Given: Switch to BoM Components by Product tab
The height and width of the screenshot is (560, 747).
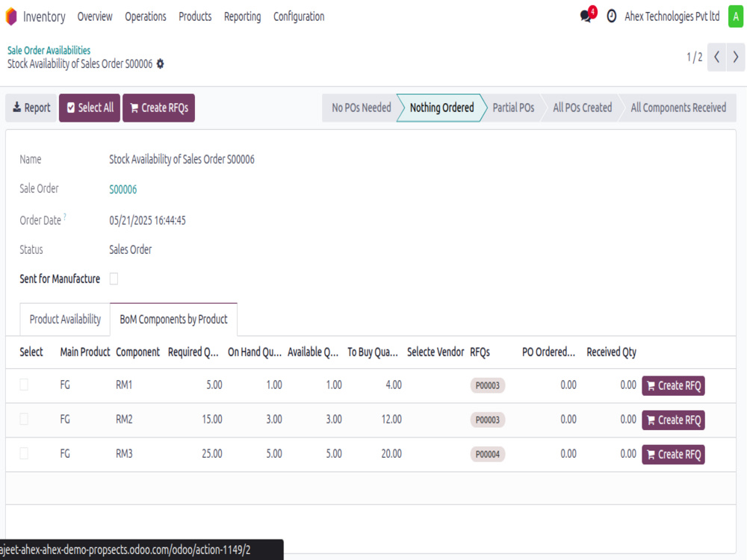Looking at the screenshot, I should click(x=173, y=319).
